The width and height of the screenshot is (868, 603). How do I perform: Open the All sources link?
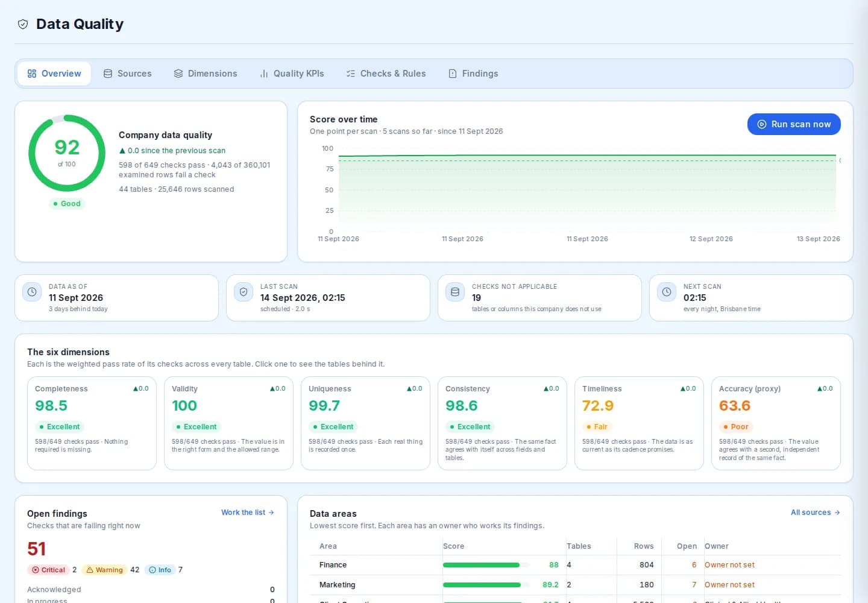coord(816,513)
